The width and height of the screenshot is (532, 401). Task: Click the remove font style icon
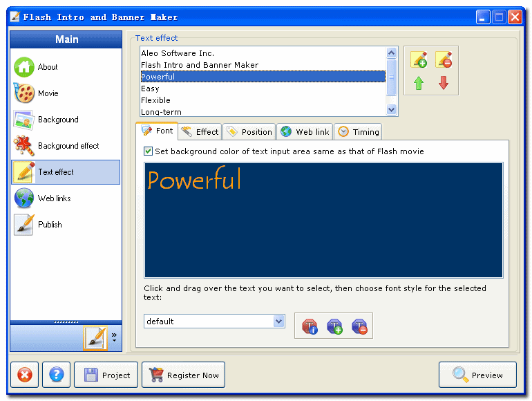(x=359, y=326)
